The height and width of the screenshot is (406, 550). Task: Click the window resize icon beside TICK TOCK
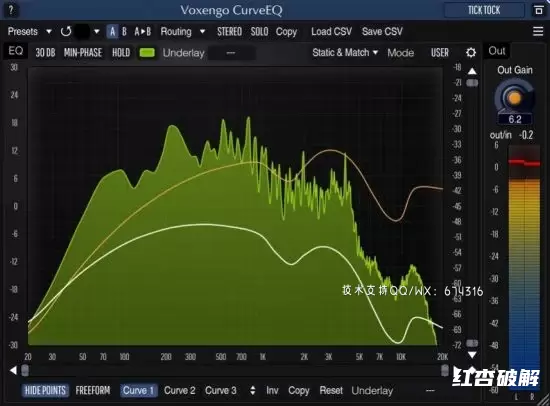[538, 10]
